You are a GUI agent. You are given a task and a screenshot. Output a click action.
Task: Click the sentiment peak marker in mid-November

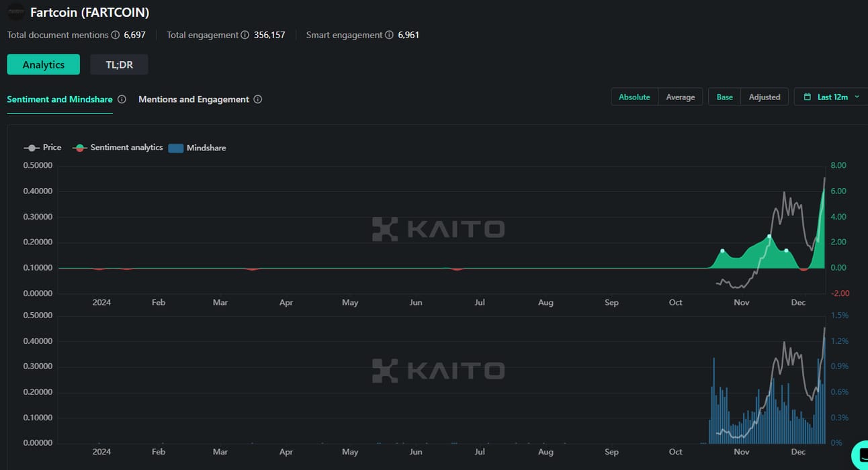769,236
